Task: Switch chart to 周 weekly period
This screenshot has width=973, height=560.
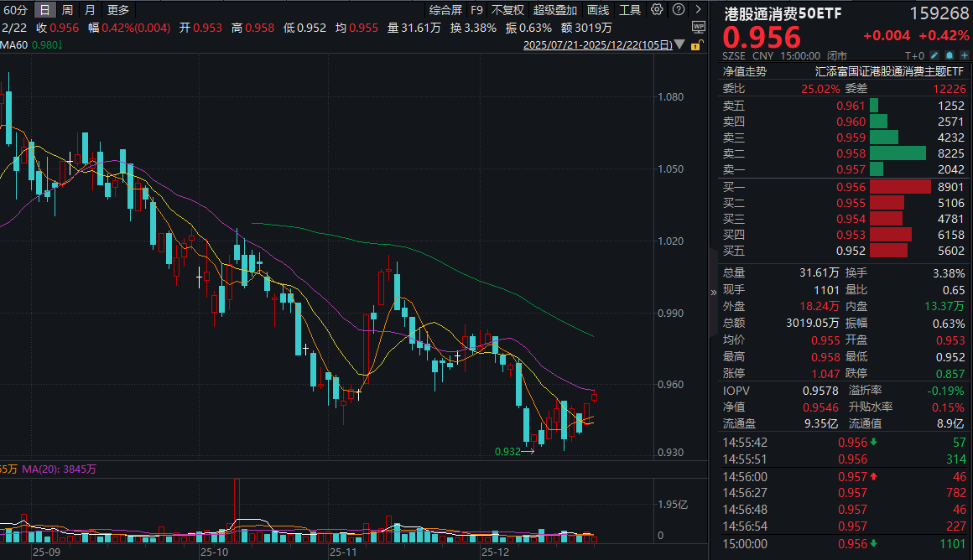Action: tap(67, 10)
